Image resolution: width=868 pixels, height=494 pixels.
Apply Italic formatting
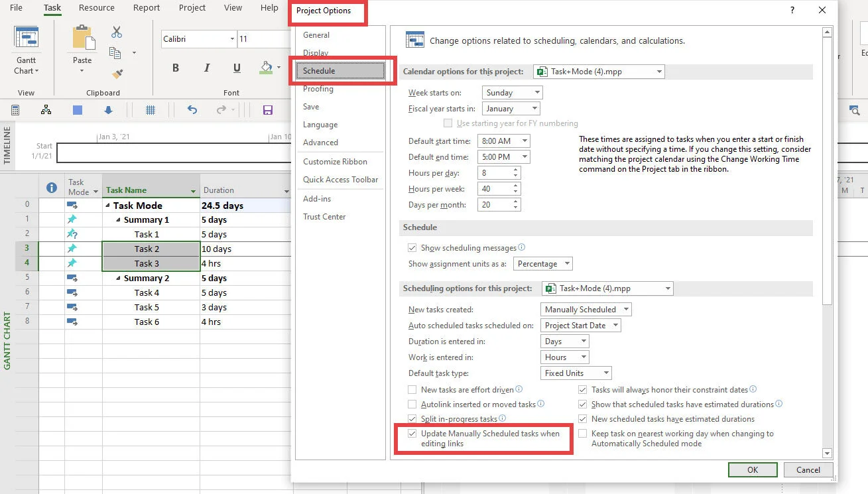(x=207, y=68)
